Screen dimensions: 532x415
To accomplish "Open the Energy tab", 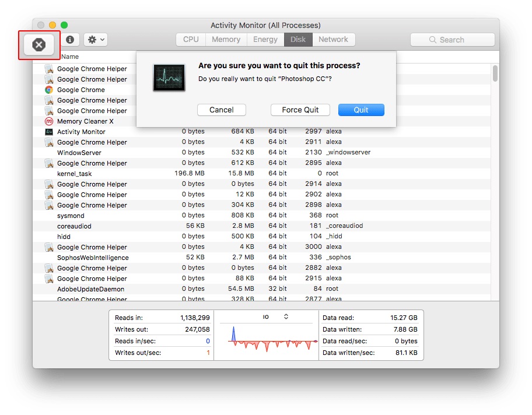I will (265, 39).
